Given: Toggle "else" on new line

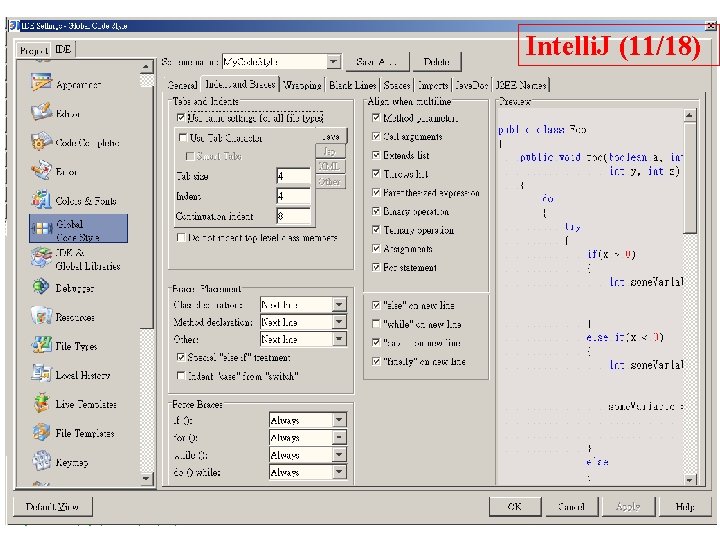Looking at the screenshot, I should [x=376, y=305].
